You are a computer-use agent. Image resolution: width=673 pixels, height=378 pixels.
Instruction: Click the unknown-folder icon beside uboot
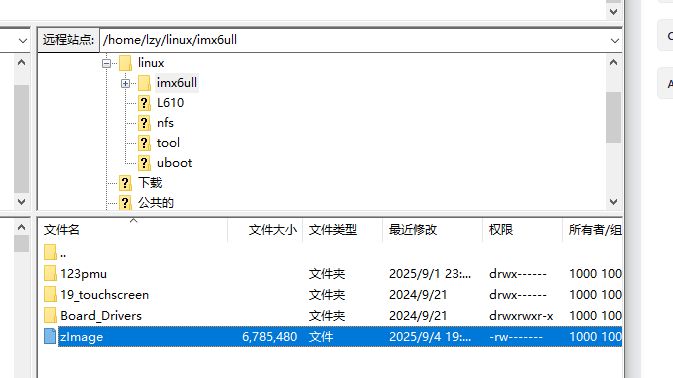click(x=144, y=163)
